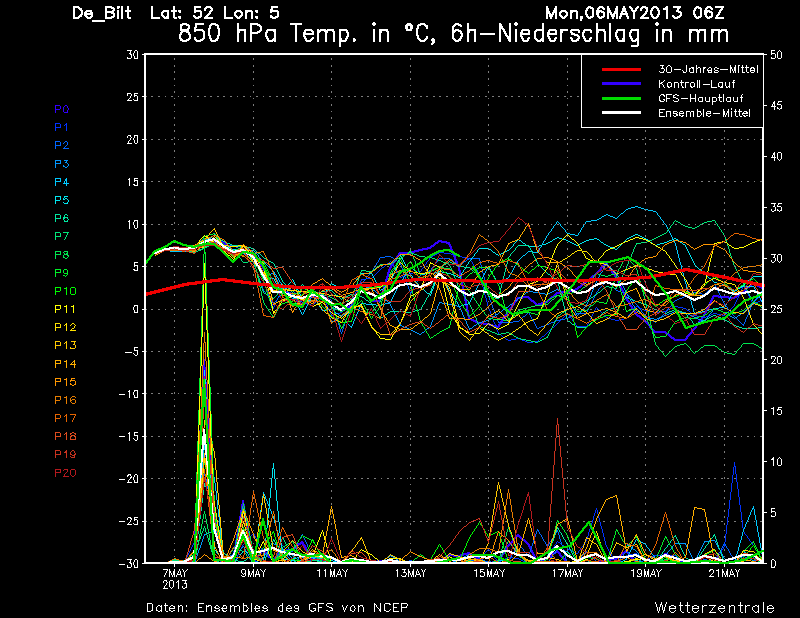Click the Daten: Ensembles des GFS von NCEP credit
Image resolution: width=800 pixels, height=618 pixels.
point(278,608)
